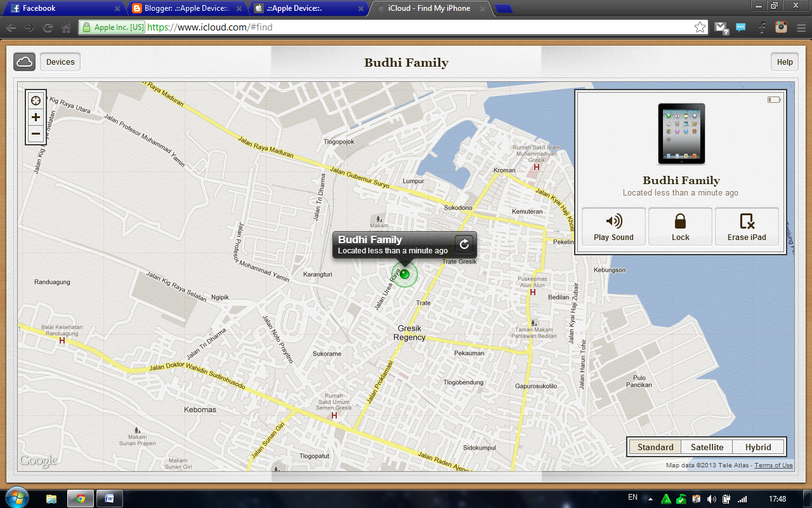Select the green device location dot

pyautogui.click(x=404, y=274)
